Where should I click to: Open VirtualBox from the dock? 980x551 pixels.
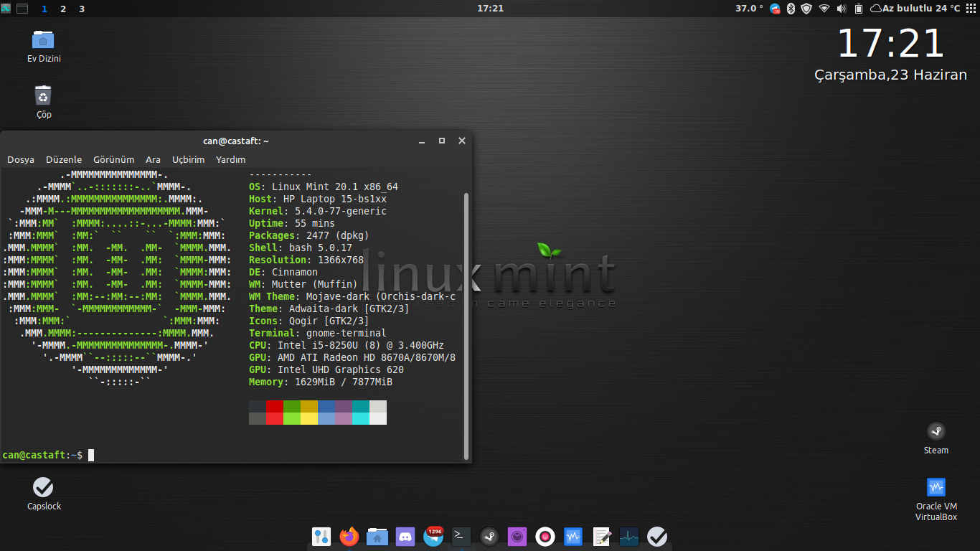[573, 536]
